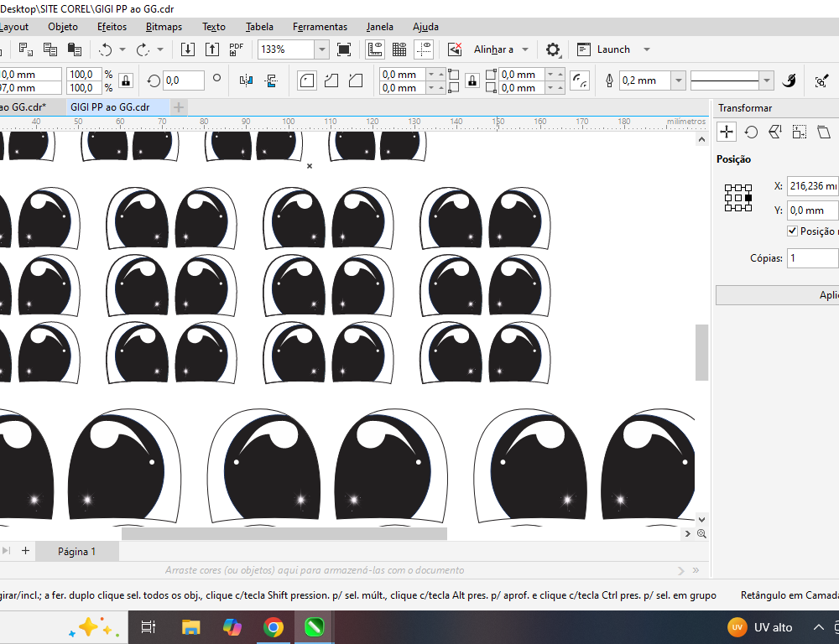The height and width of the screenshot is (644, 839).
Task: Add a new page with plus button
Action: pyautogui.click(x=25, y=550)
